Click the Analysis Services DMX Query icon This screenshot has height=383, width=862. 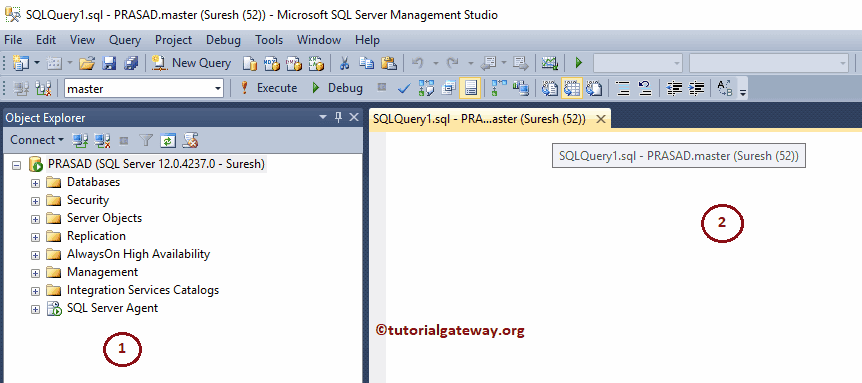click(294, 63)
